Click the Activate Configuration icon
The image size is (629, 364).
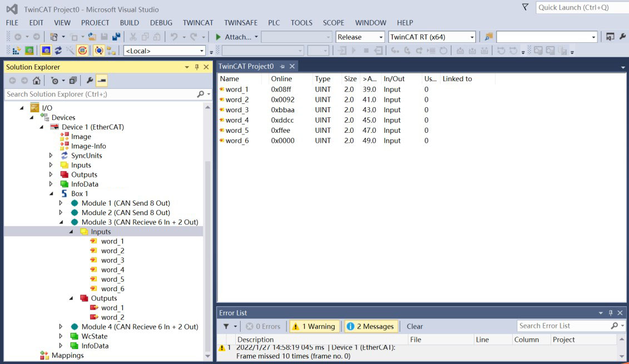tap(17, 51)
